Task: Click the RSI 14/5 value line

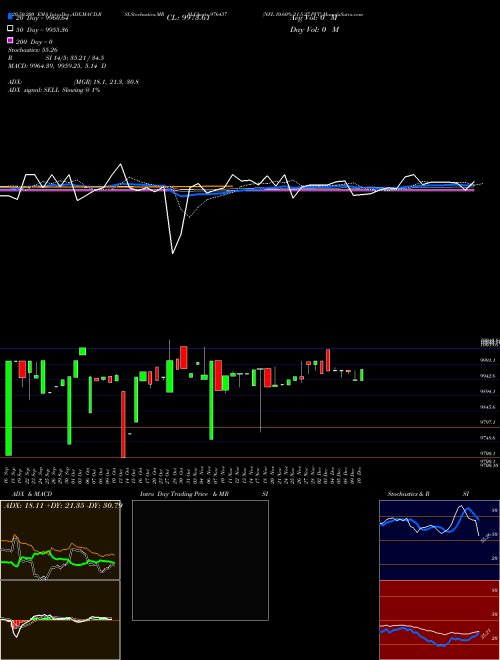Action: tap(56, 58)
